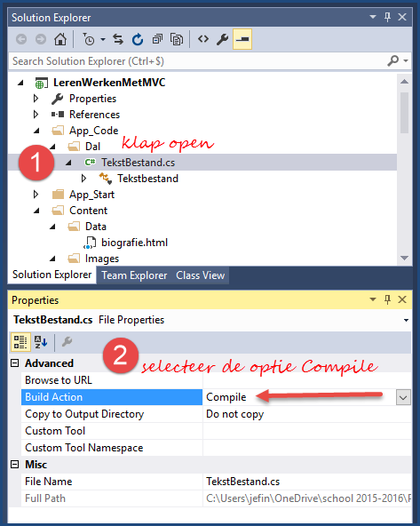Switch to the Team Explorer tab
This screenshot has height=526, width=420.
tap(134, 275)
